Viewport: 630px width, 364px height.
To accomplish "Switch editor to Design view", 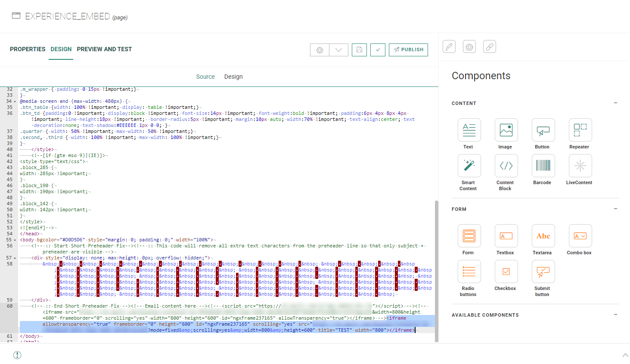I will pyautogui.click(x=233, y=77).
